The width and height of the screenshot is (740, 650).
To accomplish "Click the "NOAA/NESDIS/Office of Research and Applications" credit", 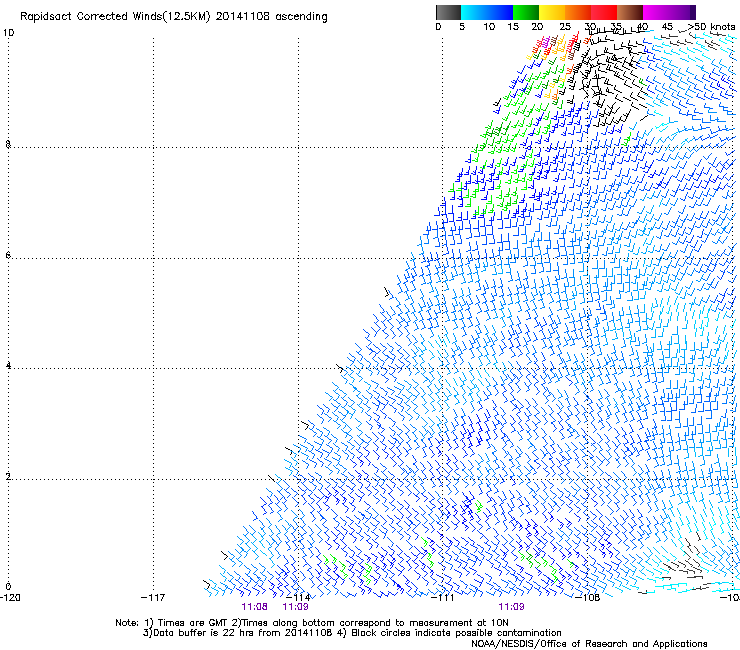I will click(589, 644).
